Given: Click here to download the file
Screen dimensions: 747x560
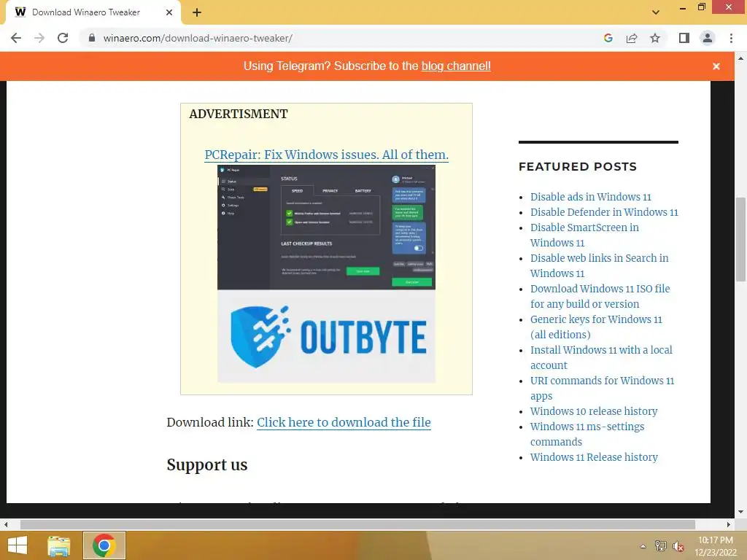Looking at the screenshot, I should (x=344, y=422).
